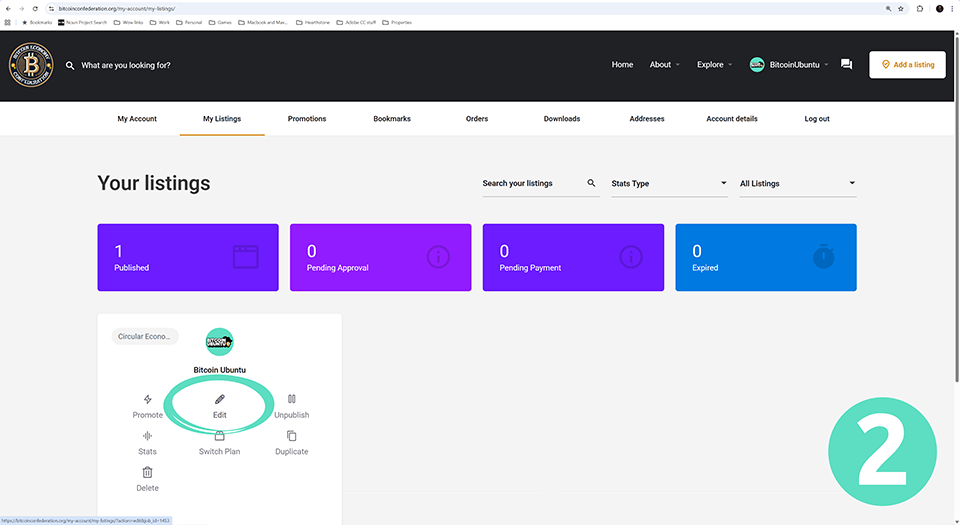Type in Search your listings field

tap(532, 184)
